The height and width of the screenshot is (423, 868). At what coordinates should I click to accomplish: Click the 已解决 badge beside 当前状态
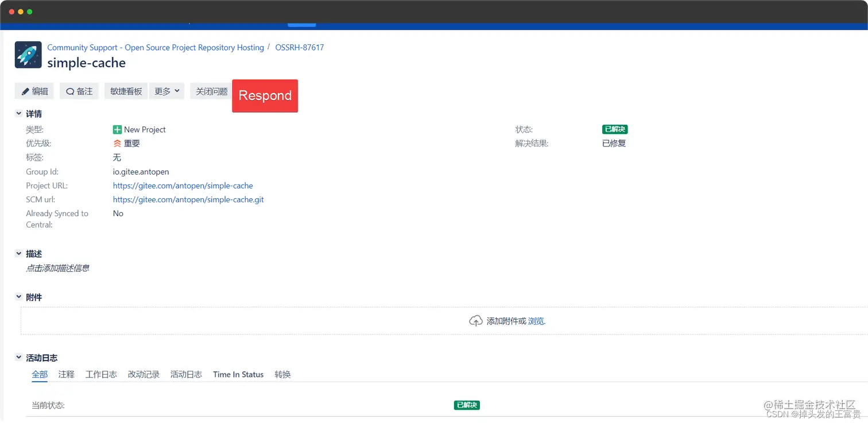click(467, 405)
